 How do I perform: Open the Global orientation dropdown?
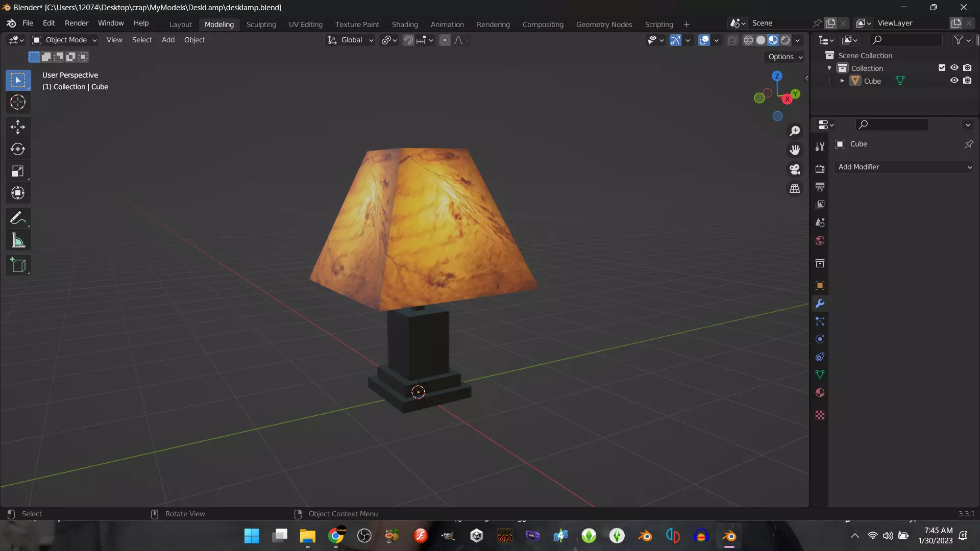(351, 40)
